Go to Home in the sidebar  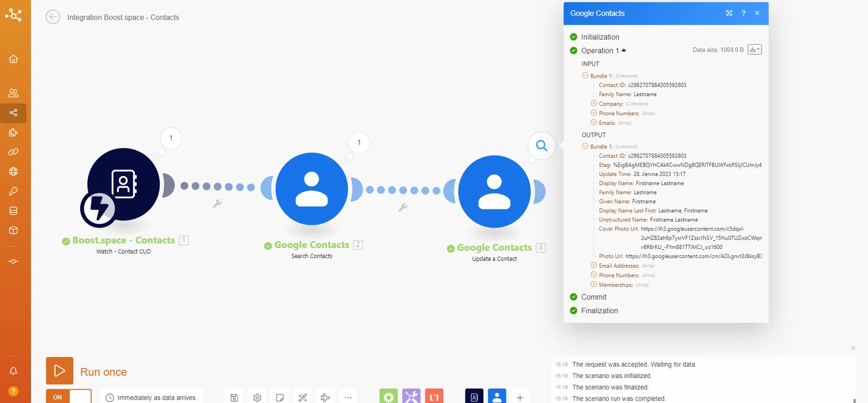(x=14, y=59)
